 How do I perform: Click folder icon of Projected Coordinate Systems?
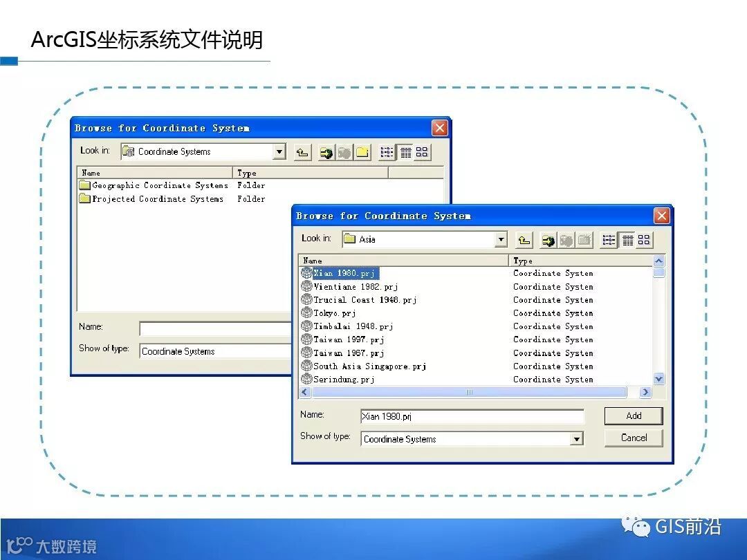click(x=85, y=198)
